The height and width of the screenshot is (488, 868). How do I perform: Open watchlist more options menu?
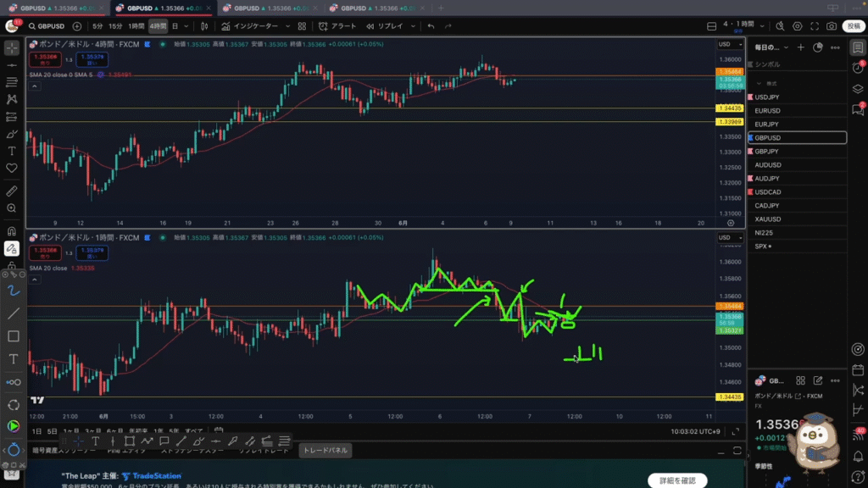(835, 47)
